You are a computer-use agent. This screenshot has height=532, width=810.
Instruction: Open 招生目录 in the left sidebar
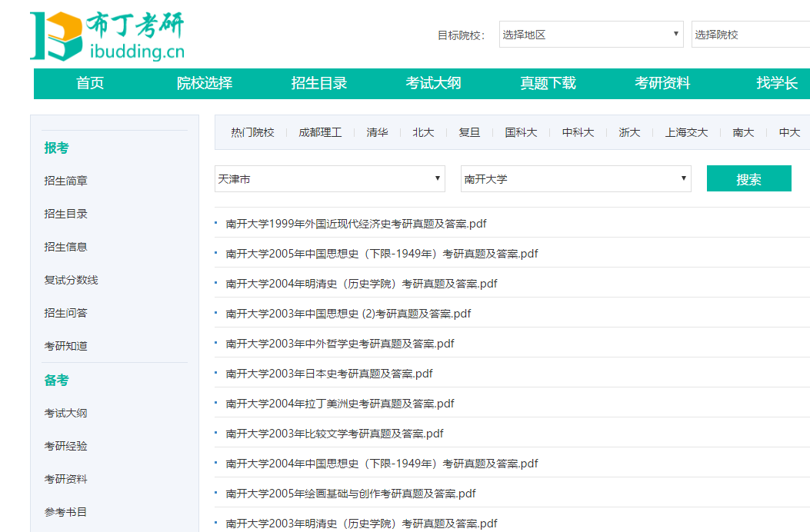pos(66,214)
